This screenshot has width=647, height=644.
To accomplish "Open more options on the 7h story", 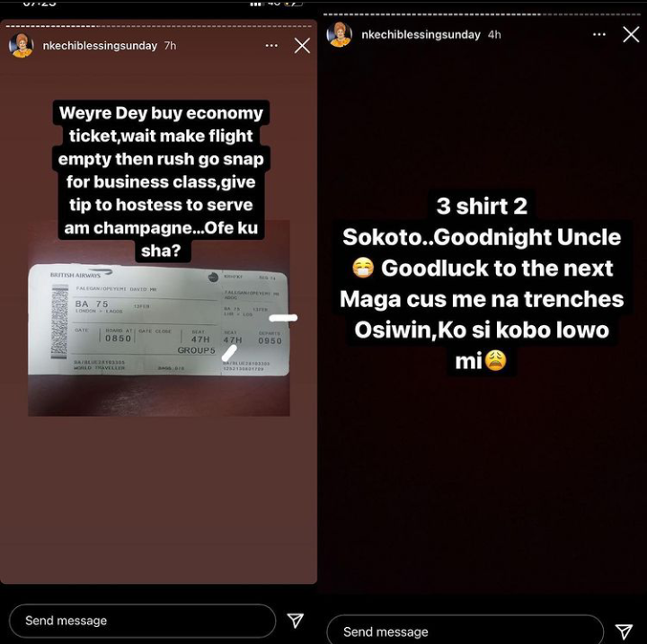I will tap(271, 46).
